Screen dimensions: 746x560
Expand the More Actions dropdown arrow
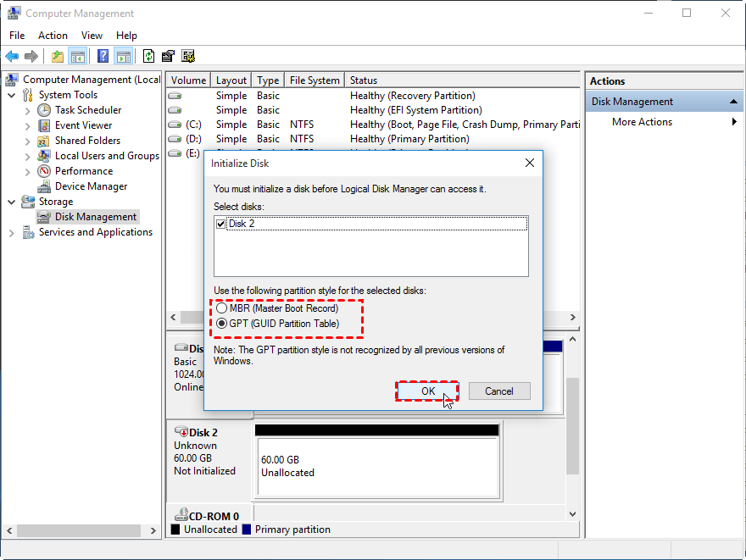pos(736,121)
